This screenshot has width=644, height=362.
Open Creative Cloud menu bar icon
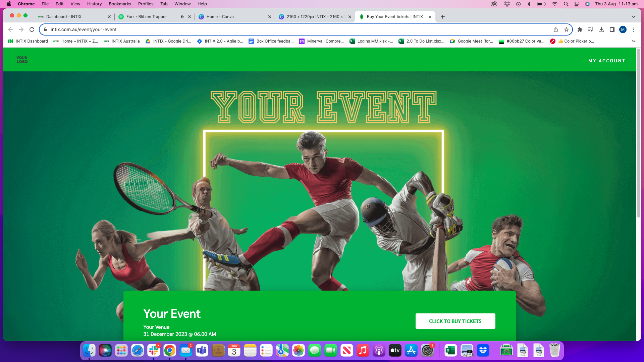pos(494,4)
